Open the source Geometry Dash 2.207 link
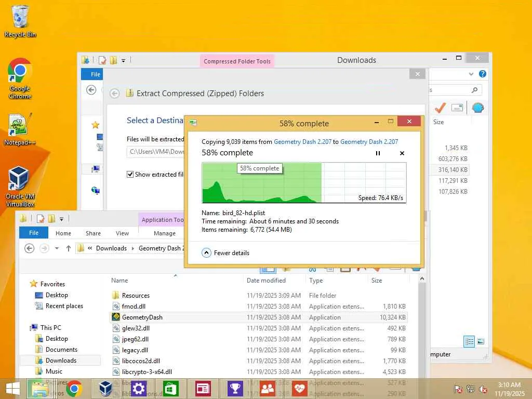This screenshot has width=532, height=399. (302, 142)
